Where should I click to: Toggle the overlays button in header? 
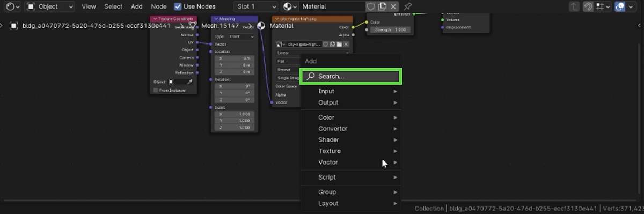click(x=620, y=6)
